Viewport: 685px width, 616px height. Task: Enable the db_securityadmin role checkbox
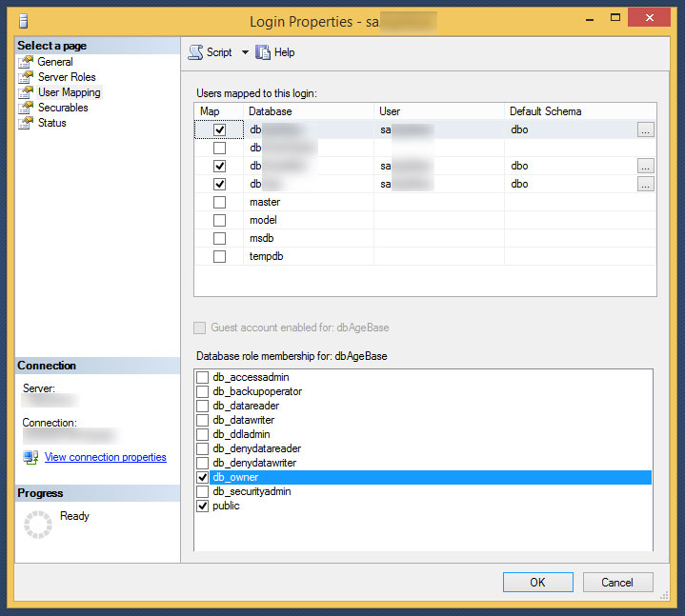coord(202,491)
